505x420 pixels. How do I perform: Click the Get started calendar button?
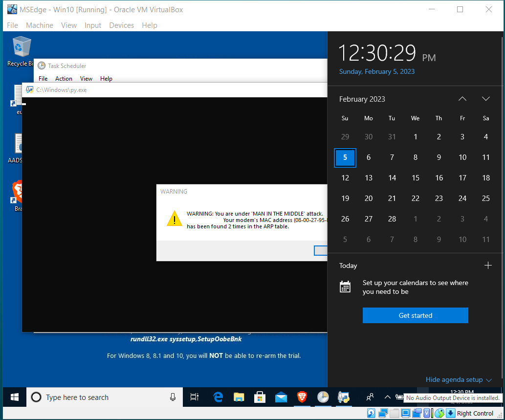tap(415, 315)
